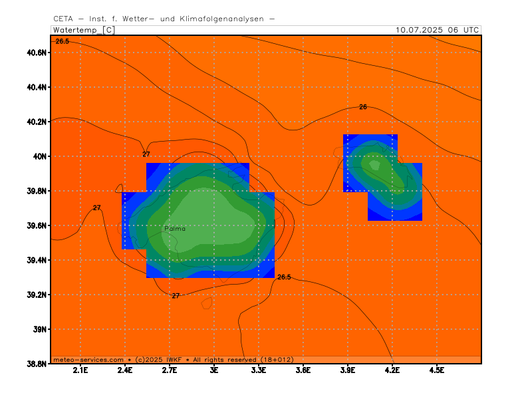This screenshot has width=532, height=399.
Task: Click the 27 contour label west of Palma
Action: coord(96,207)
